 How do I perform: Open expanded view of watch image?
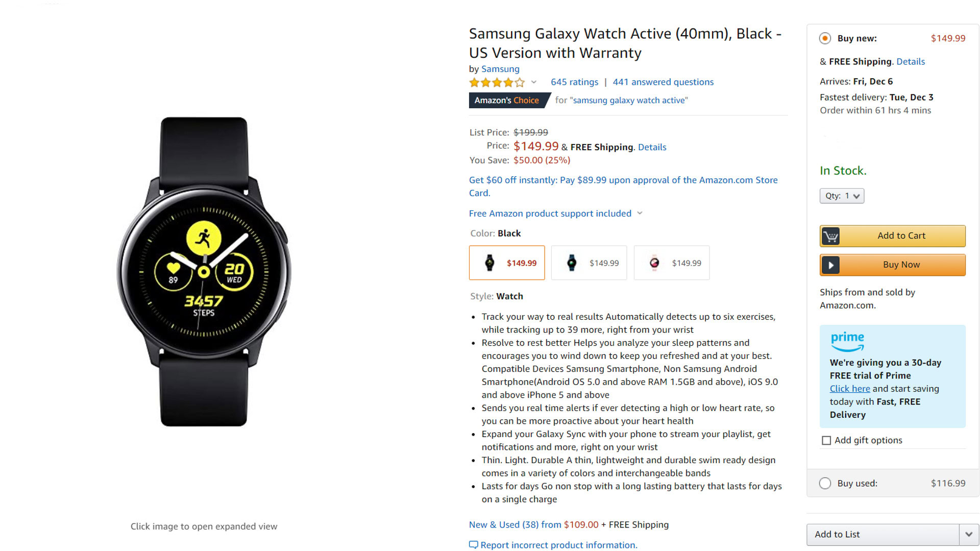(x=204, y=271)
